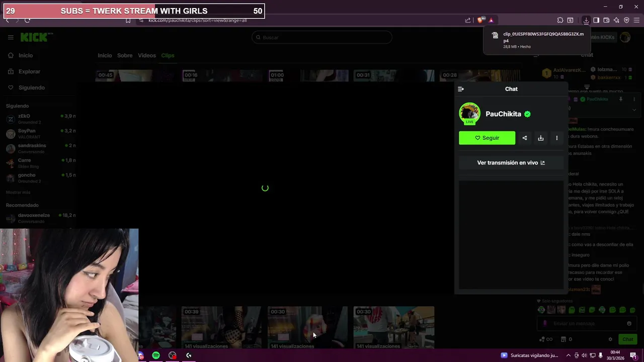The image size is (644, 362).
Task: Click the Brave Rewards triangle icon
Action: coord(491,20)
